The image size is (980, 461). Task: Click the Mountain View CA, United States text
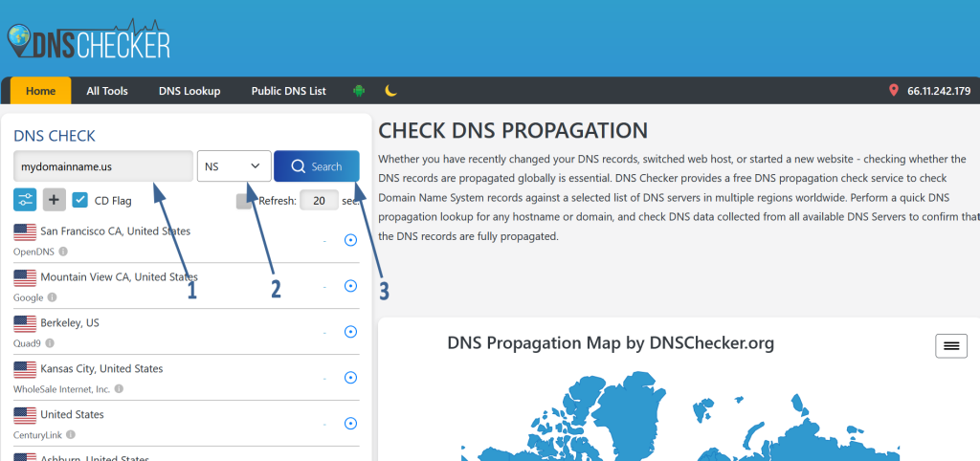point(120,276)
